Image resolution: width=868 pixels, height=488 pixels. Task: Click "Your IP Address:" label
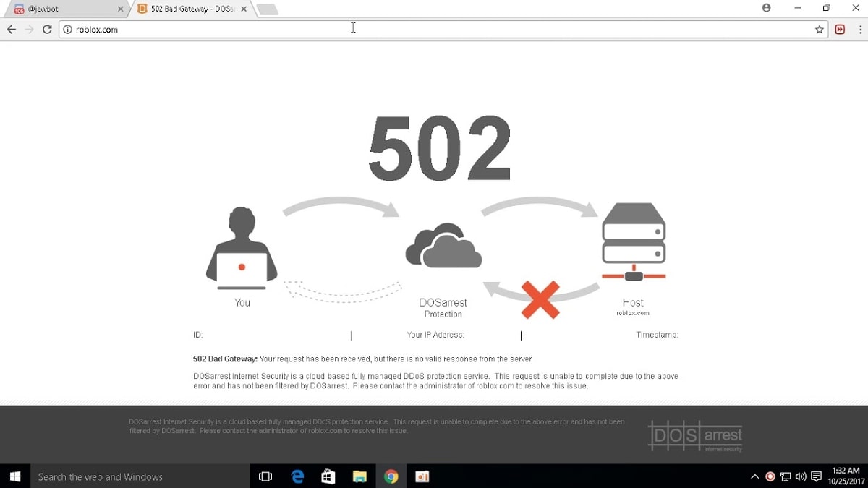click(x=435, y=335)
